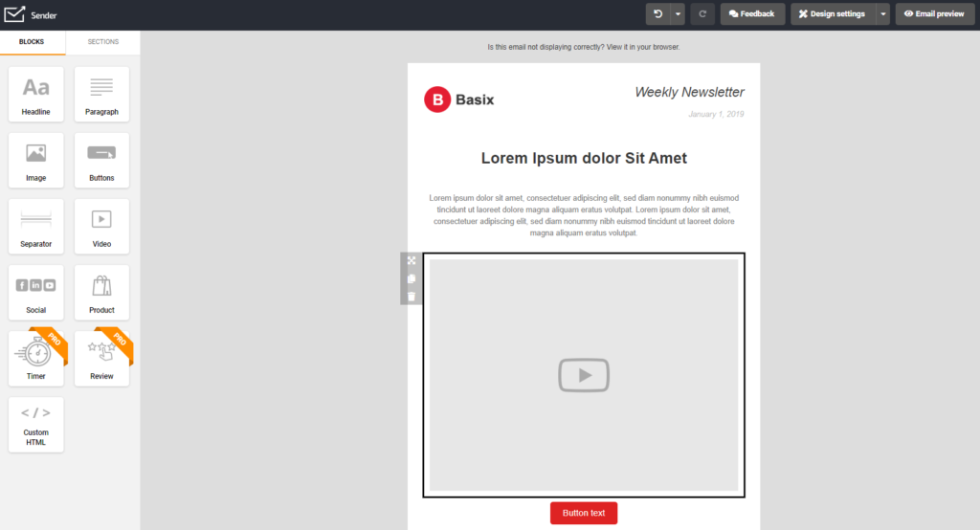Screen dimensions: 980x530
Task: Select the Custom HTML block
Action: [x=36, y=425]
